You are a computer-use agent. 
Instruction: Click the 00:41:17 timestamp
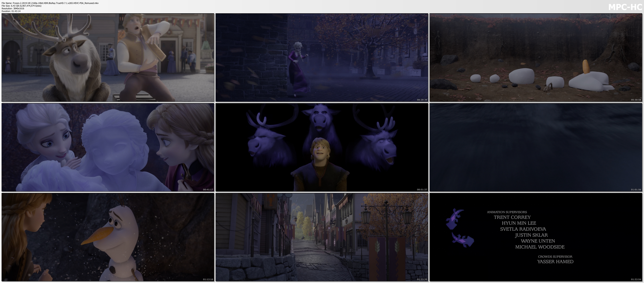point(208,190)
